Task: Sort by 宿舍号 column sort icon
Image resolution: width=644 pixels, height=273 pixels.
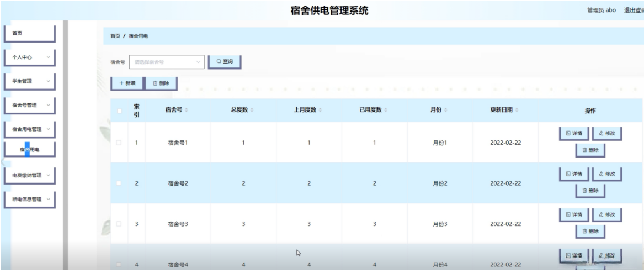Action: pos(187,110)
